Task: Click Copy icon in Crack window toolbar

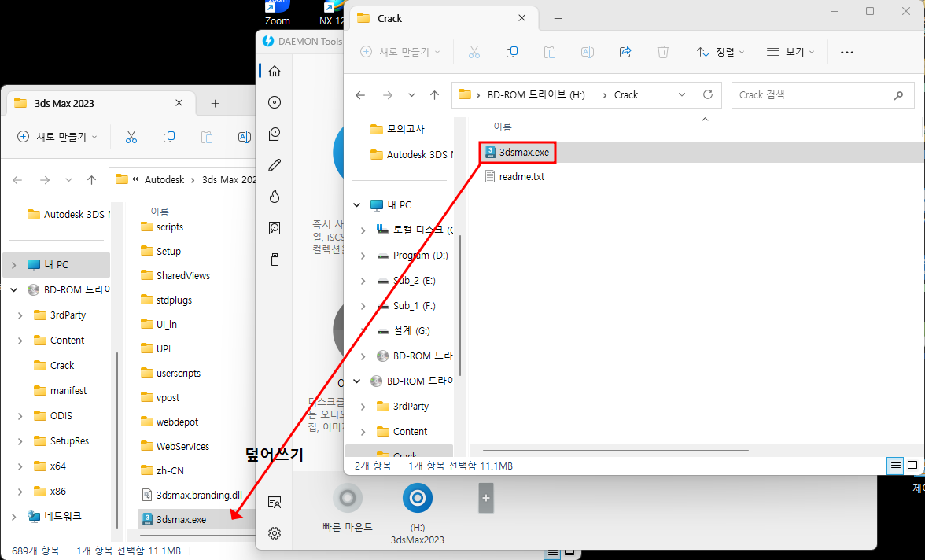Action: click(x=512, y=52)
